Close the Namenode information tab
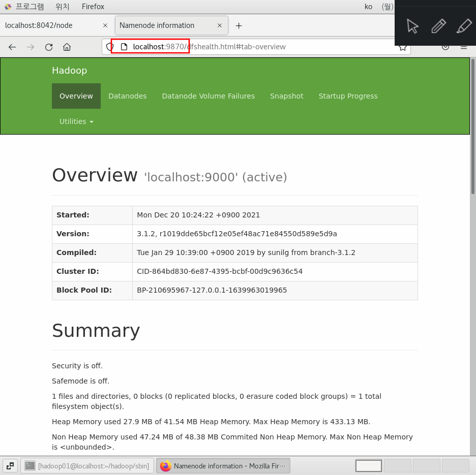 (220, 25)
